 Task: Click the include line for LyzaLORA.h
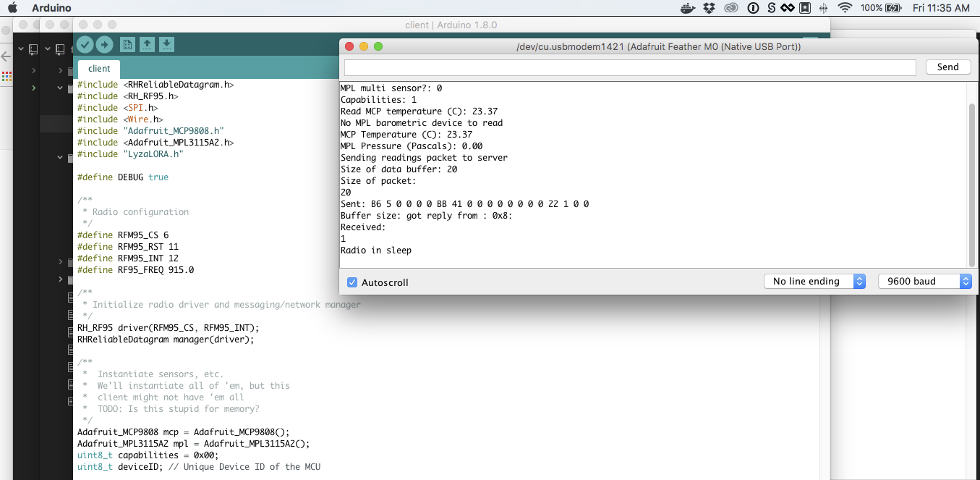point(130,154)
